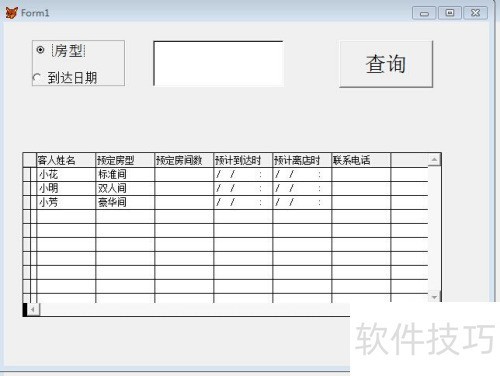500x376 pixels.
Task: Select the cell containing 小花
Action: click(x=66, y=174)
